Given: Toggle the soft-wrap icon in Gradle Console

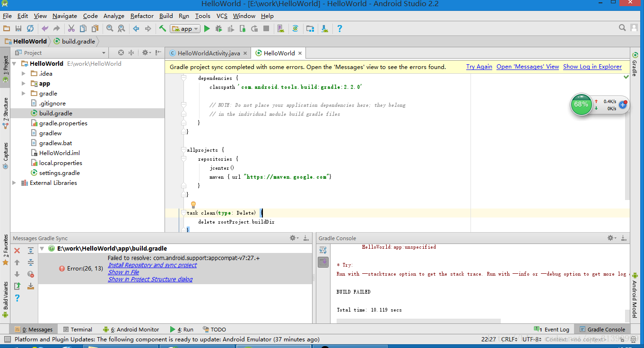Looking at the screenshot, I should tap(323, 250).
